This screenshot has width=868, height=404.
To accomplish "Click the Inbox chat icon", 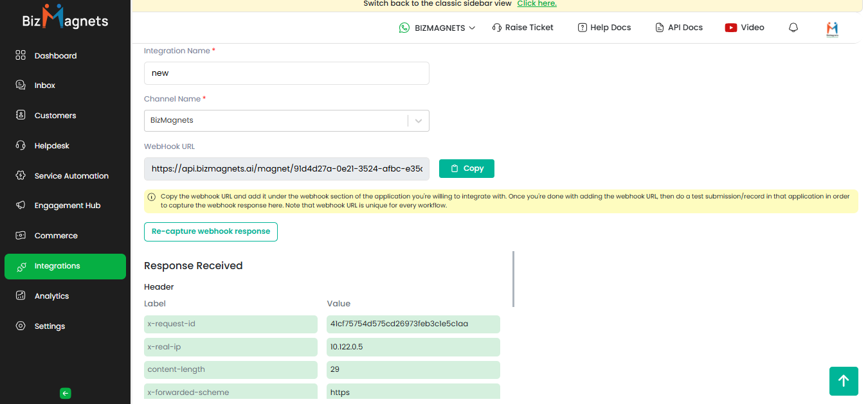I will [21, 85].
